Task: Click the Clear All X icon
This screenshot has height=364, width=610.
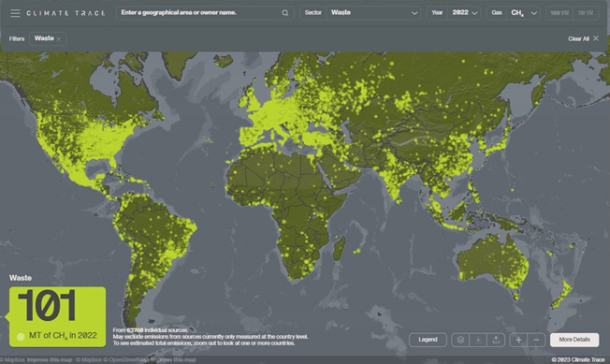Action: [x=596, y=38]
